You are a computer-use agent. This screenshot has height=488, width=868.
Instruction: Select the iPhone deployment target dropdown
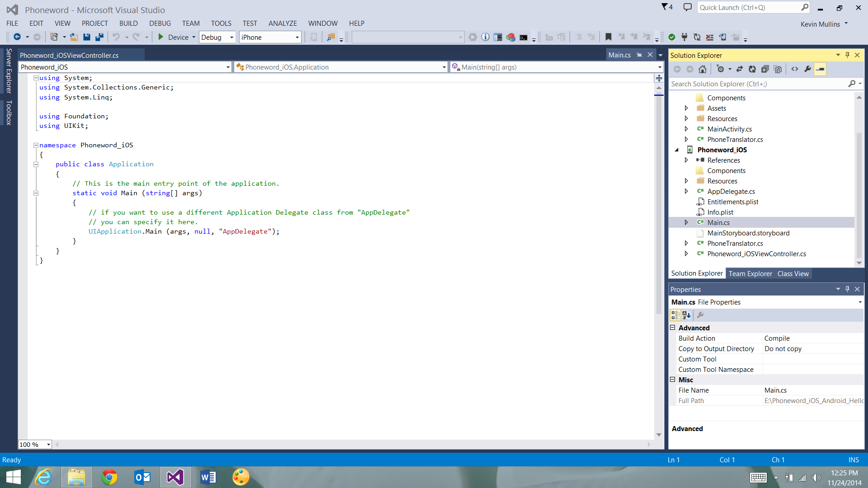(x=269, y=37)
